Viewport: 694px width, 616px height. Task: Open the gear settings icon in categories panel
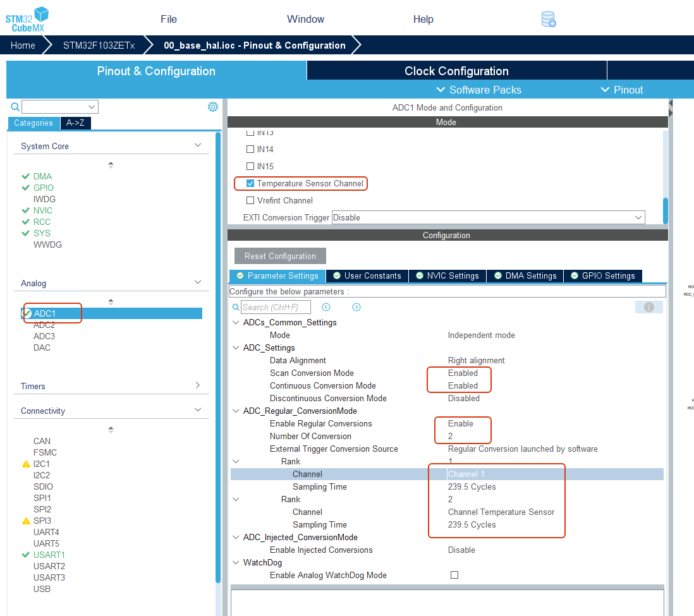pos(213,107)
